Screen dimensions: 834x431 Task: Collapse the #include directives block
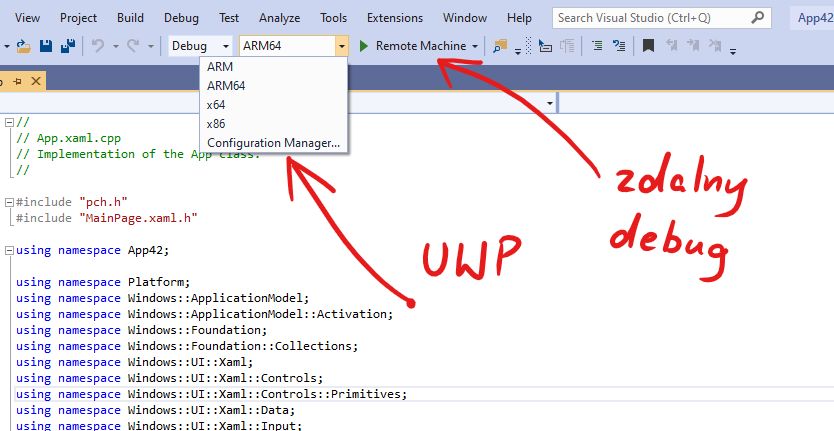click(x=9, y=202)
